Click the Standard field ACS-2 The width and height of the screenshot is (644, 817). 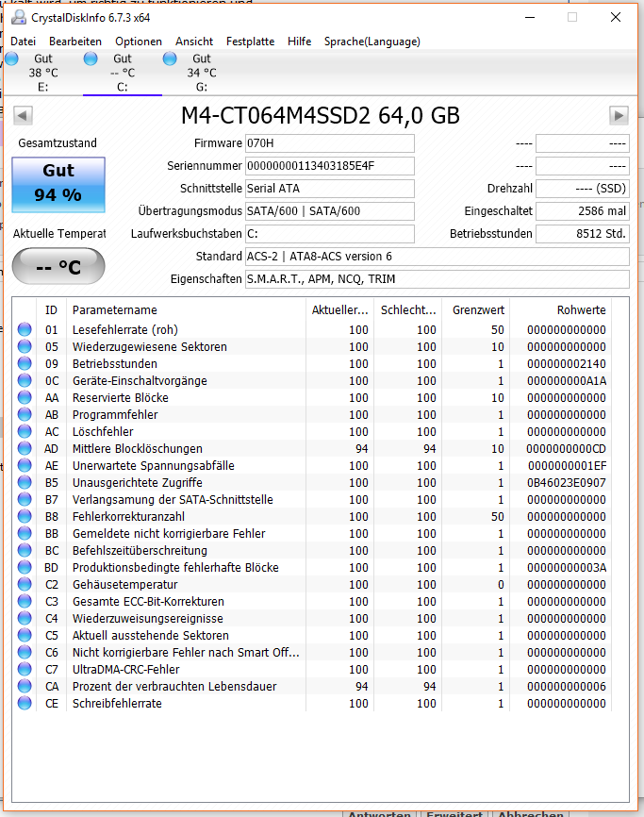(438, 257)
